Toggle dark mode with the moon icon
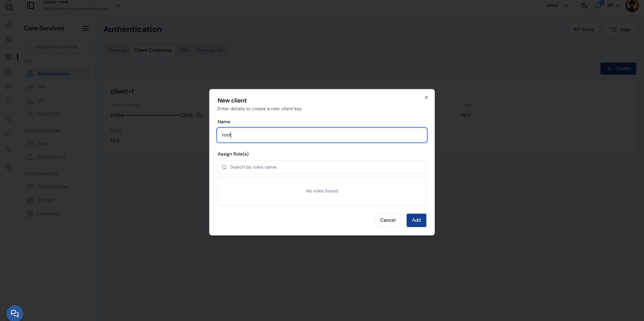The width and height of the screenshot is (644, 321). click(x=584, y=5)
